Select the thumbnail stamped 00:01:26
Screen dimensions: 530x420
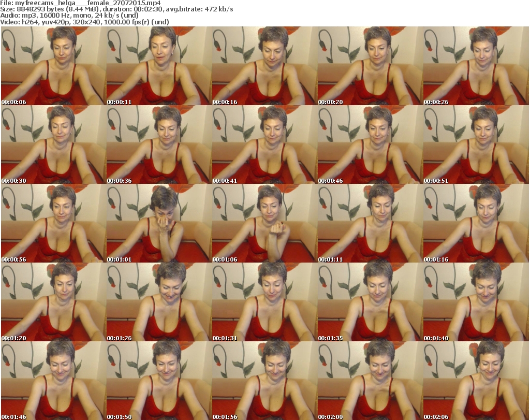(x=159, y=302)
